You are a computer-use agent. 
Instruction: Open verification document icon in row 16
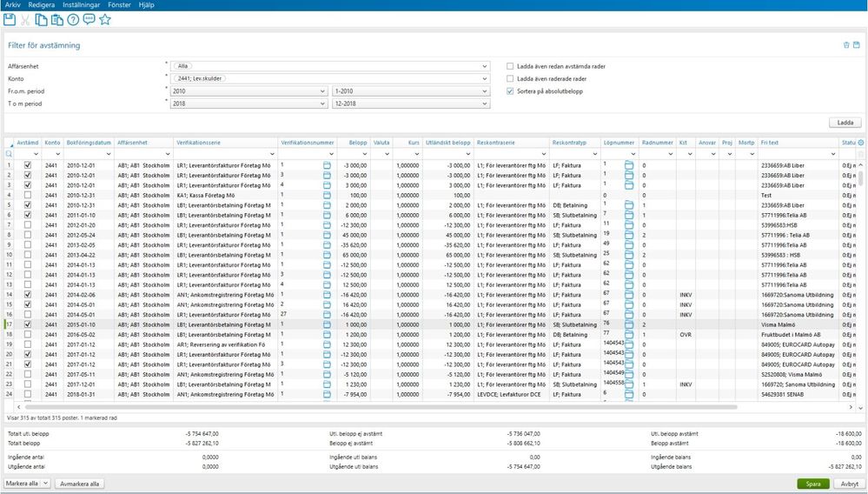click(327, 315)
